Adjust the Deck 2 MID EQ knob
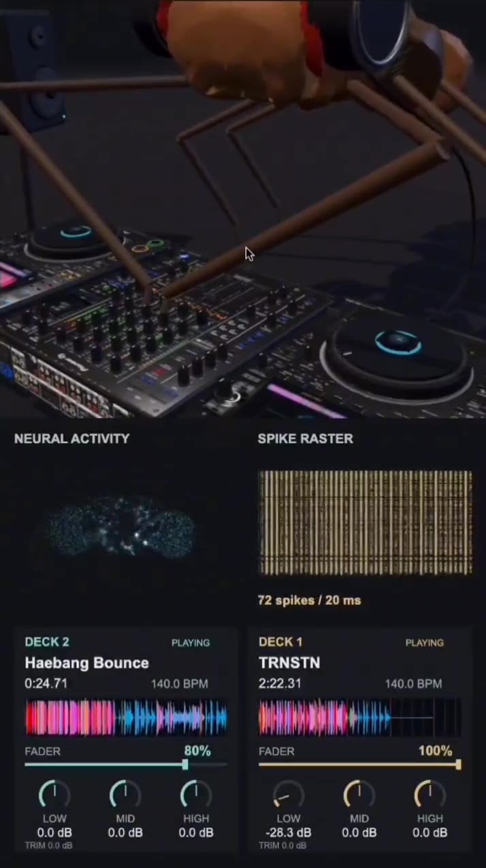The width and height of the screenshot is (486, 868). pyautogui.click(x=125, y=794)
